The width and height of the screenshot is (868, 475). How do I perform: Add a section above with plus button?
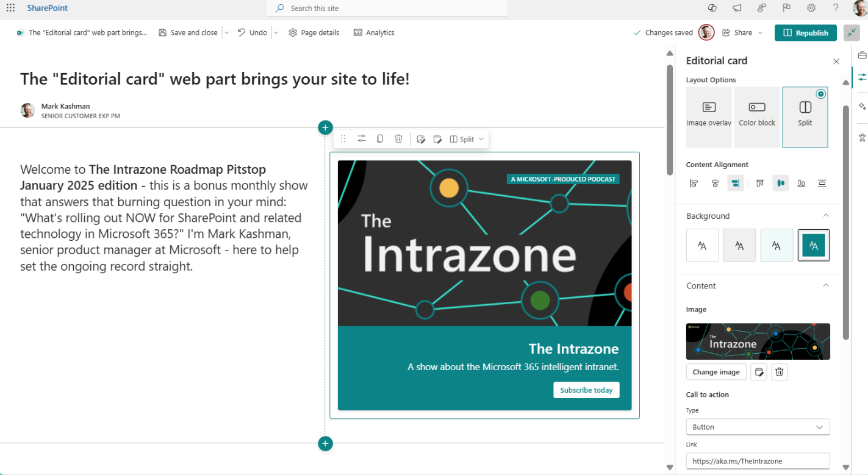pyautogui.click(x=325, y=127)
